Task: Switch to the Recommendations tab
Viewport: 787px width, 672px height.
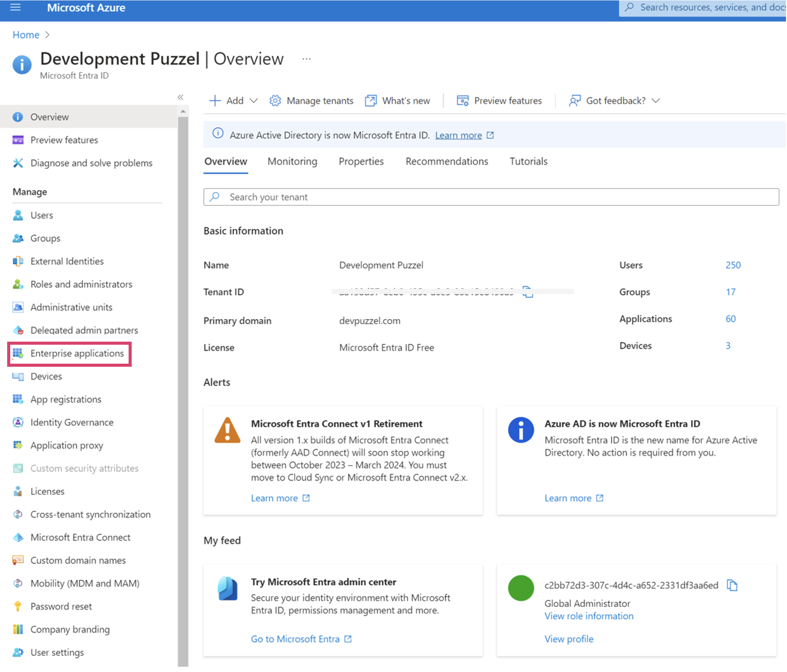Action: [446, 161]
